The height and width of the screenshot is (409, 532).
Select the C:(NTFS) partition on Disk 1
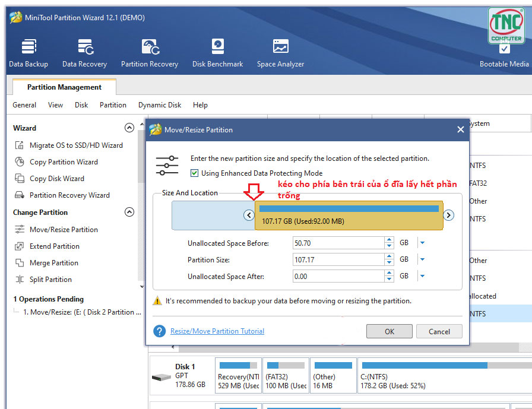tap(445, 375)
